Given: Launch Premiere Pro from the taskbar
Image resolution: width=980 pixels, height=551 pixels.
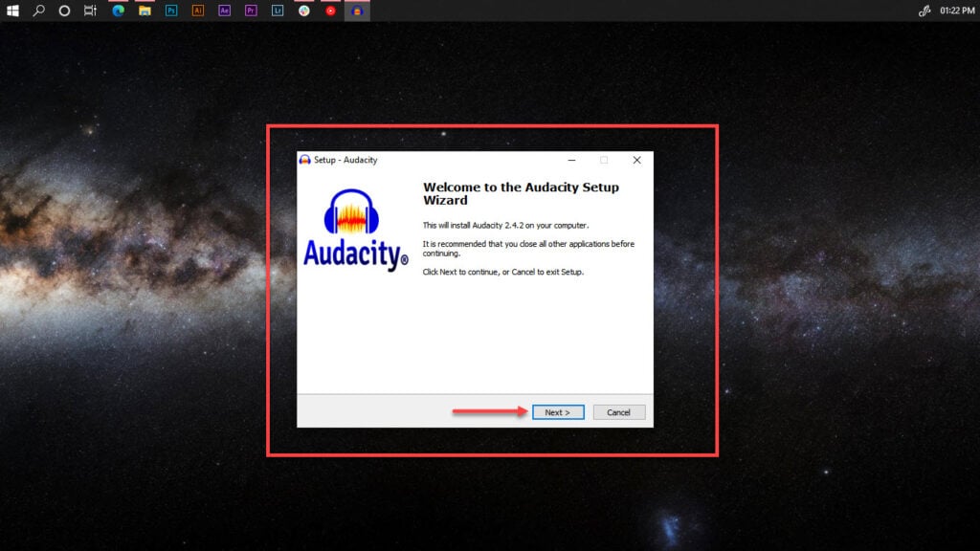Looking at the screenshot, I should coord(252,11).
